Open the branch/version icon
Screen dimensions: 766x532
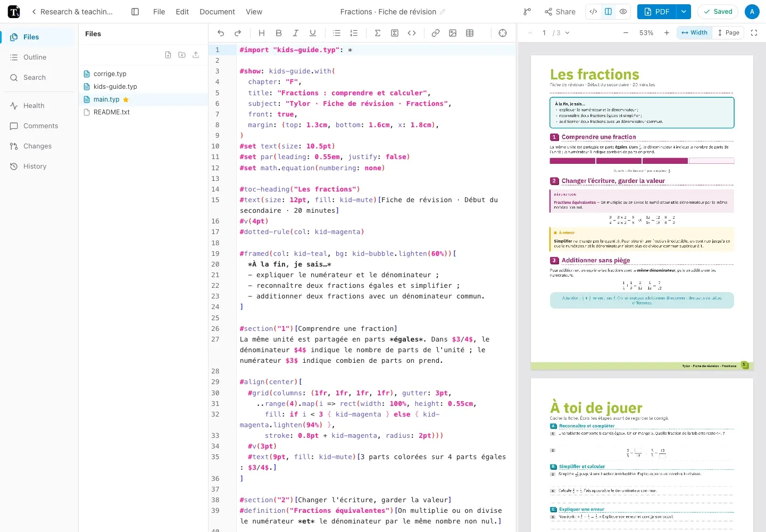tap(527, 12)
